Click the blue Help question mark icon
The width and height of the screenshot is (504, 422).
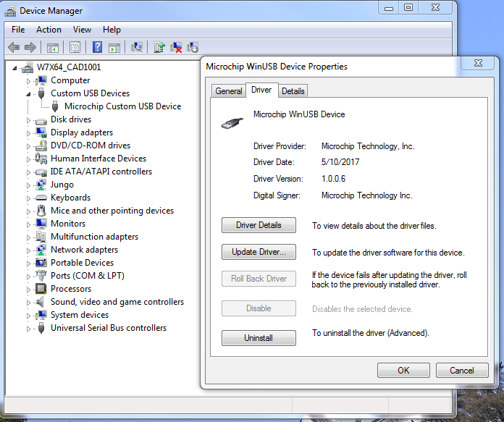97,48
